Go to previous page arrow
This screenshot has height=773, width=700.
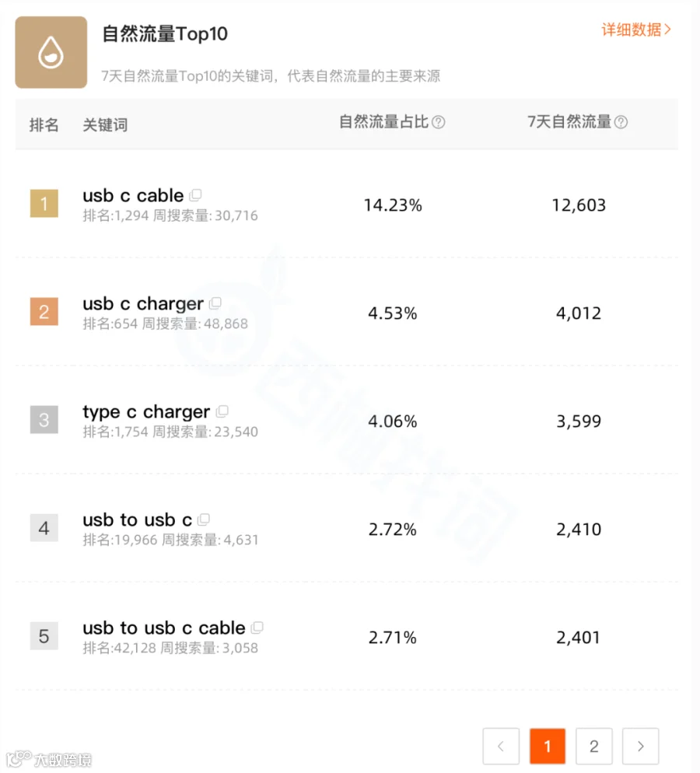(x=501, y=746)
